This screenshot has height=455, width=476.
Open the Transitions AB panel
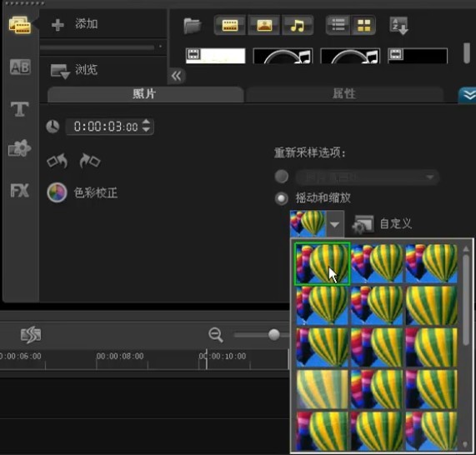click(x=20, y=67)
